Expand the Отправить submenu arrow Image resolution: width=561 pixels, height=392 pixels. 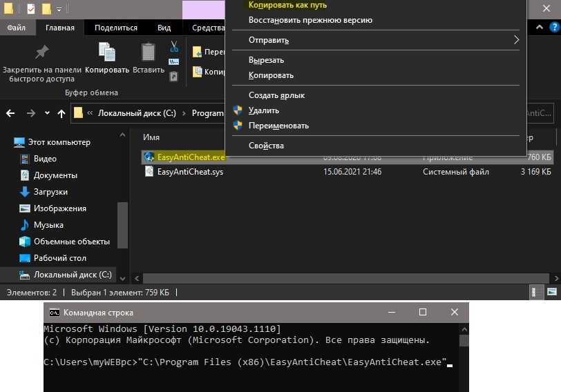[x=515, y=40]
